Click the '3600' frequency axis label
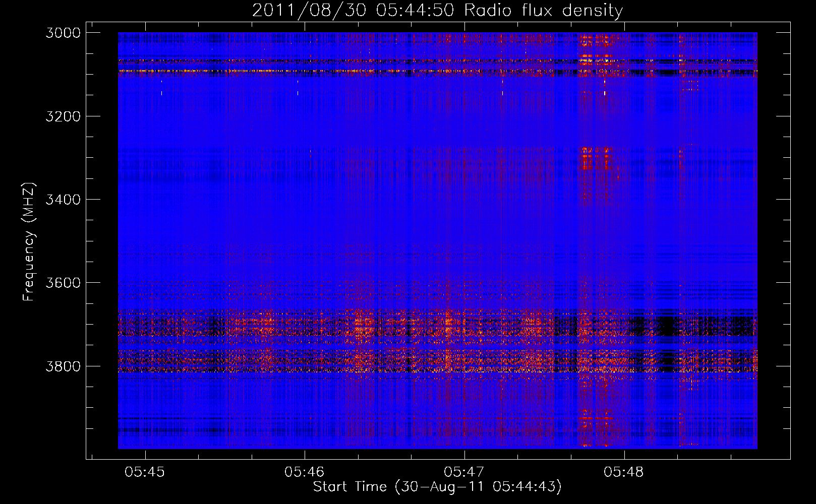Image resolution: width=816 pixels, height=504 pixels. pyautogui.click(x=63, y=283)
